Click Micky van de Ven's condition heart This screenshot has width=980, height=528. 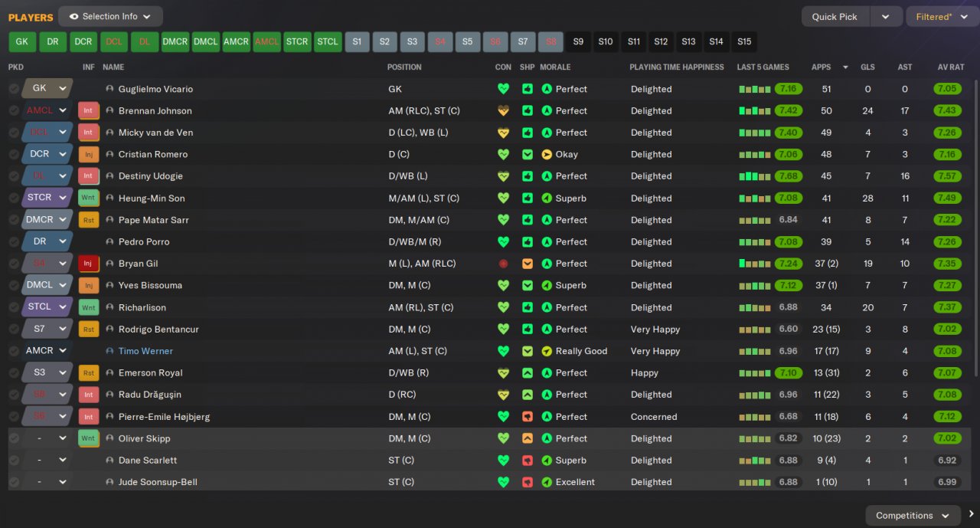[x=503, y=133]
